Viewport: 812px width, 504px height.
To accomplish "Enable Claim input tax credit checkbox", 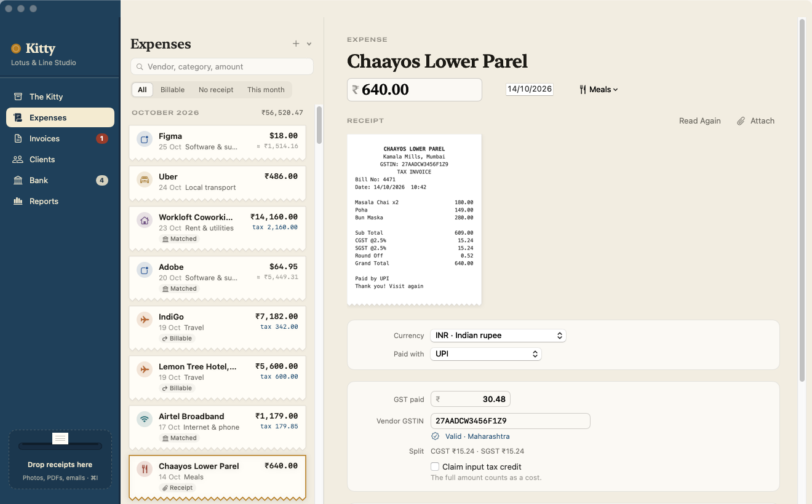I will 435,467.
